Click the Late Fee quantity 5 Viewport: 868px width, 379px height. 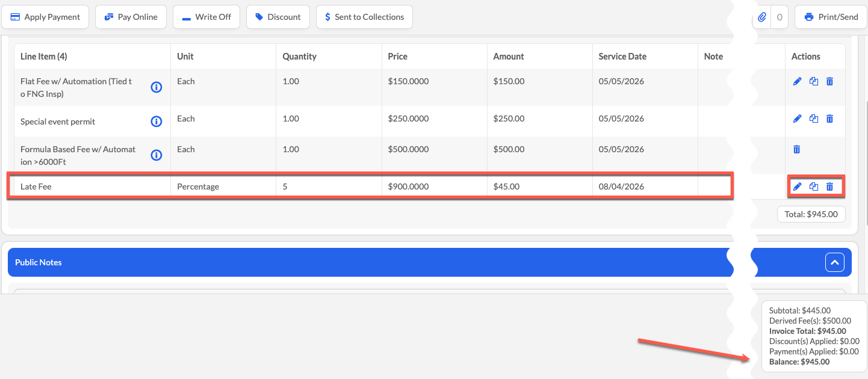pyautogui.click(x=285, y=186)
